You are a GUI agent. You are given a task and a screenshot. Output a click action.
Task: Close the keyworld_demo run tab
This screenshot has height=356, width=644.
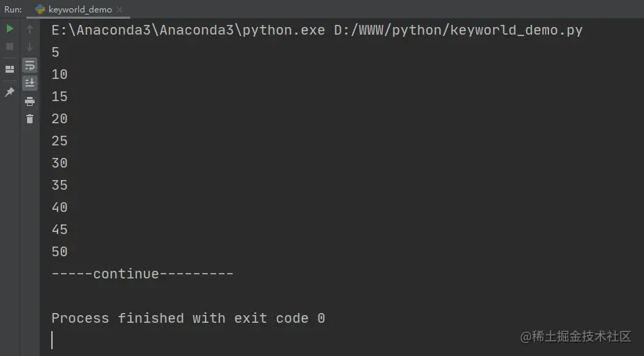pos(120,10)
